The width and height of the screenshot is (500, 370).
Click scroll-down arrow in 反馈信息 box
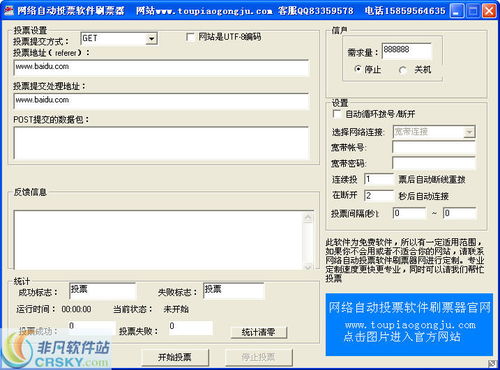click(x=308, y=266)
